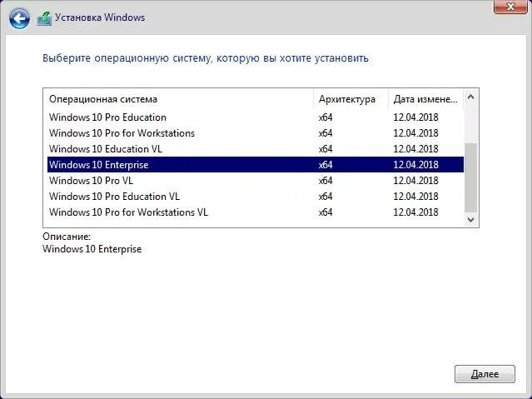Click the scrollbar up arrow
532x399 pixels.
tap(470, 97)
